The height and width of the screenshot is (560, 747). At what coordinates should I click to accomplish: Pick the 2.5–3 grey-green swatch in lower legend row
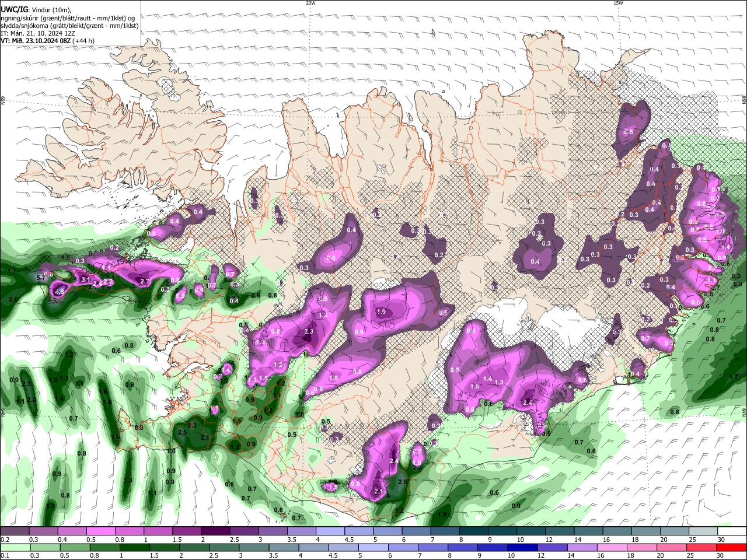point(224,547)
